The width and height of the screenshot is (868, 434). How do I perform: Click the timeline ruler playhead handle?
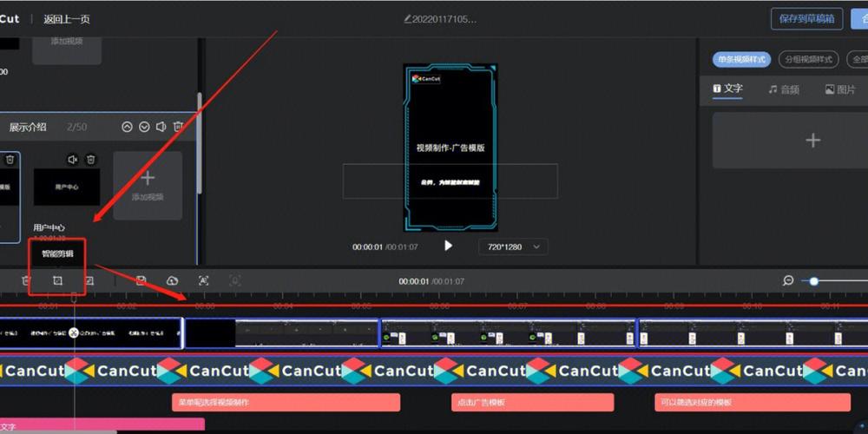[x=74, y=298]
